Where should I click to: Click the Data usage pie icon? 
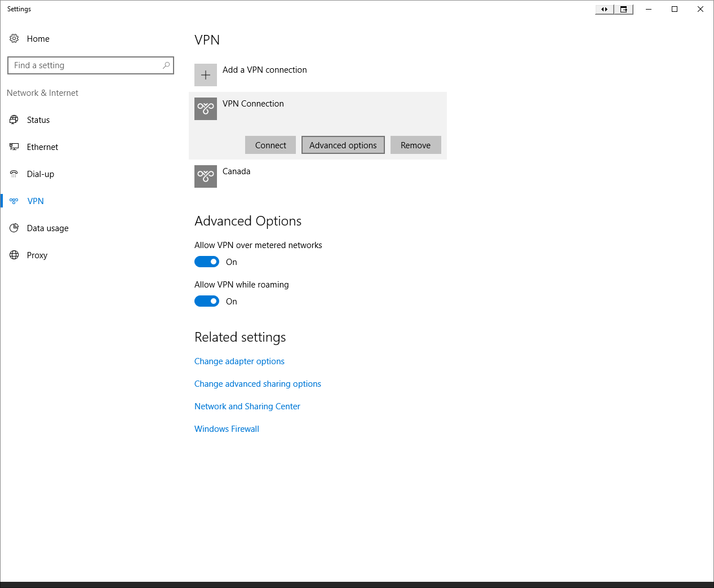pos(14,228)
